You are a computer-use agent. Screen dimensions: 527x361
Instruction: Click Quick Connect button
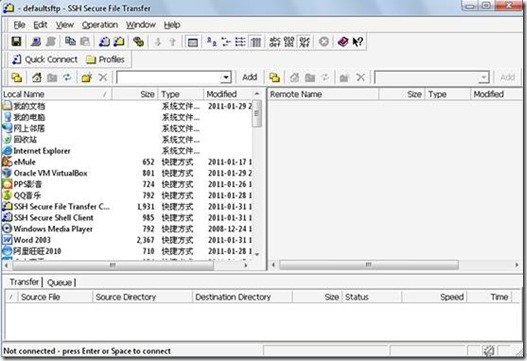pos(45,59)
